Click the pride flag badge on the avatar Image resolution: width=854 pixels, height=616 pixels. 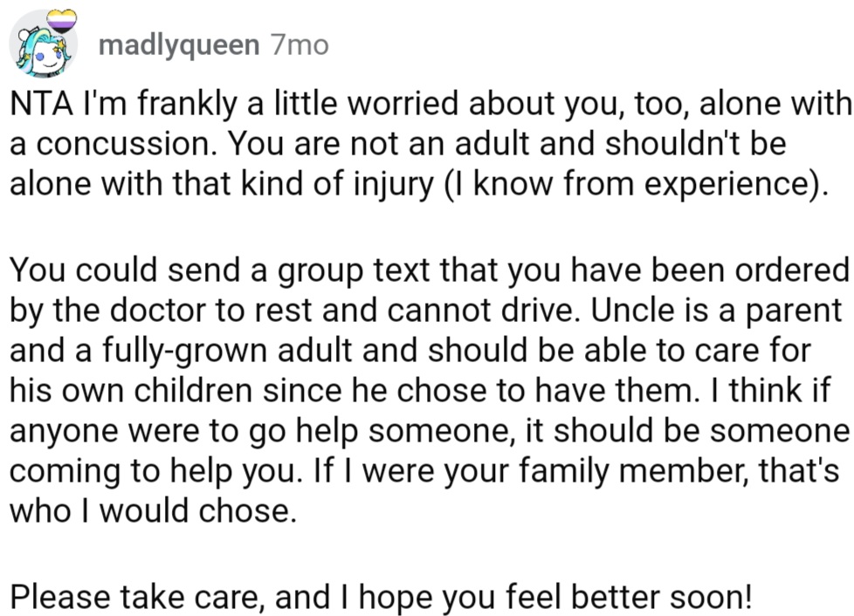point(62,21)
